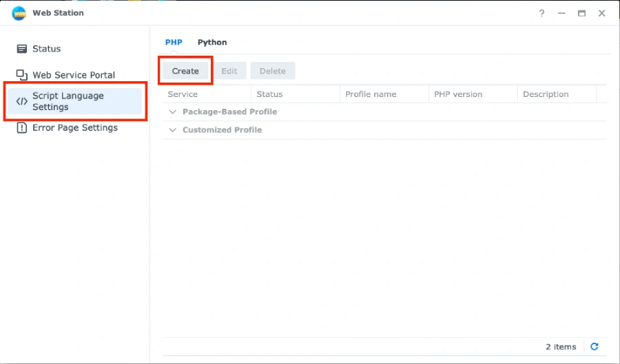This screenshot has height=364, width=620.
Task: Switch to the PHP tab
Action: 174,42
